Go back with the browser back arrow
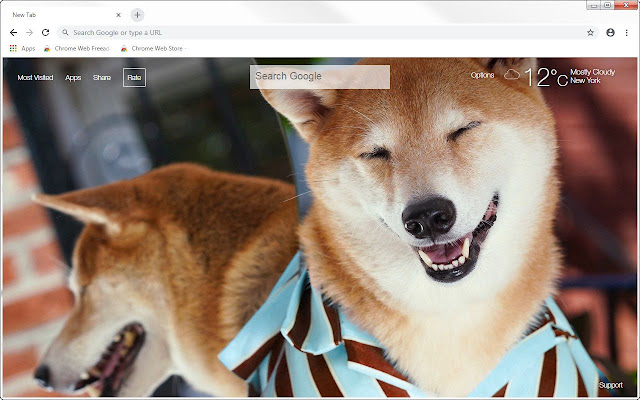This screenshot has width=640, height=400. [x=13, y=33]
